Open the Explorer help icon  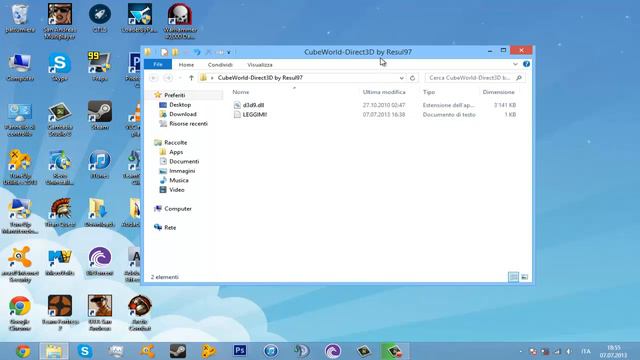point(526,64)
